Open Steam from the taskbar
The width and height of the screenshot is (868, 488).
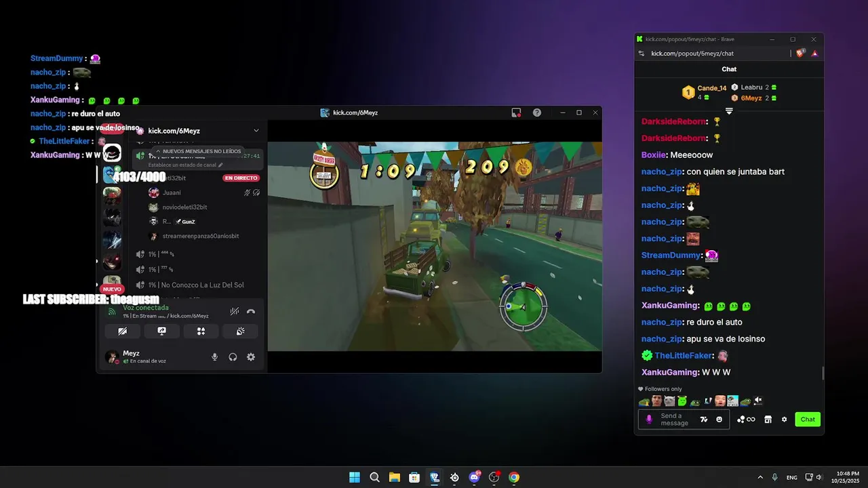[x=454, y=477]
